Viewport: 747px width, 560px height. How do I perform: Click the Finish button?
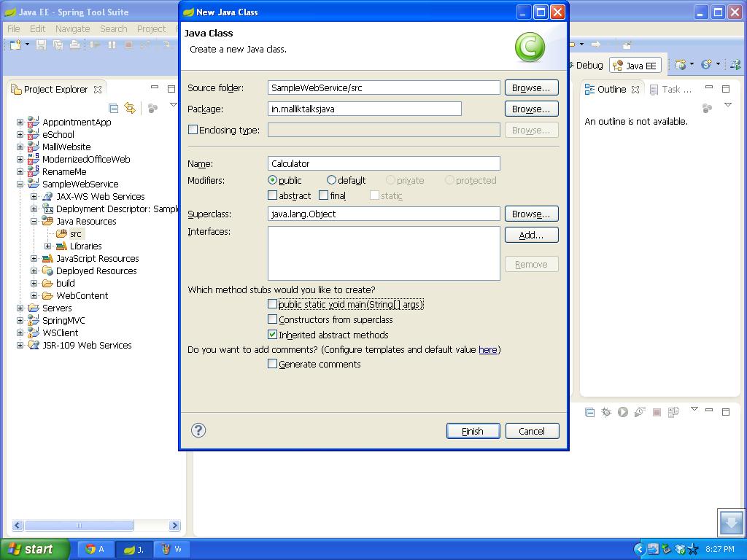tap(473, 431)
